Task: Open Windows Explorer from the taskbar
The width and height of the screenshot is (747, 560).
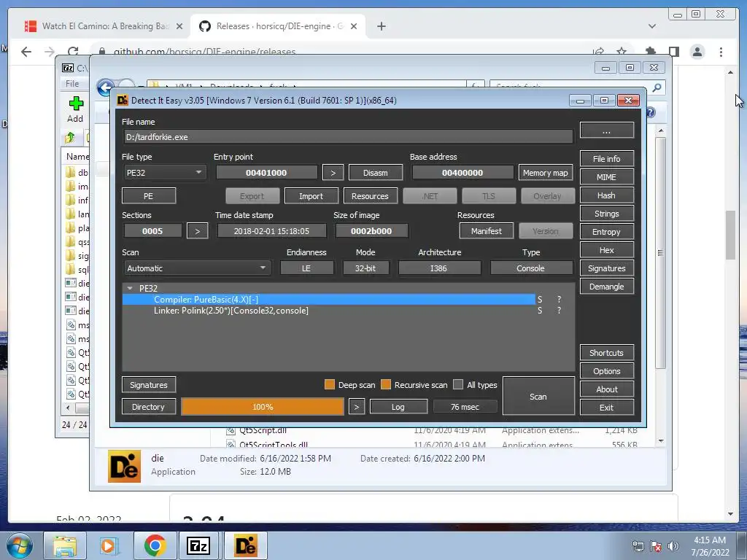Action: coord(64,546)
